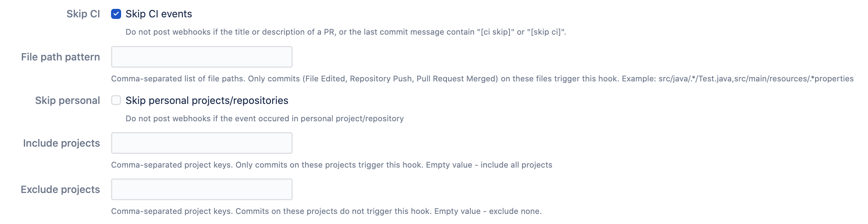Click the personal project/repository event description text

(x=264, y=119)
